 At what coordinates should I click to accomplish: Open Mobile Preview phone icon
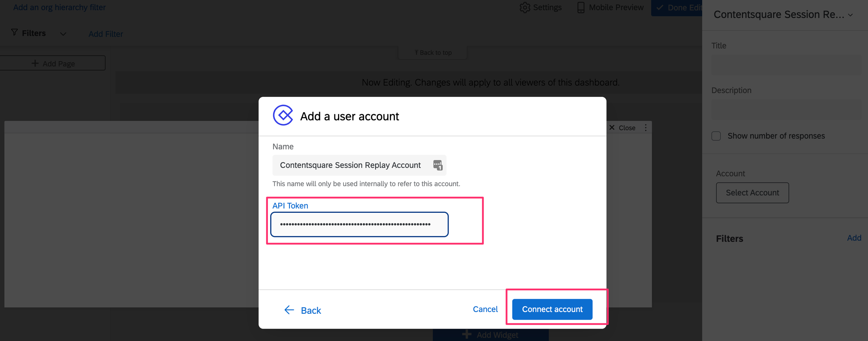tap(580, 7)
